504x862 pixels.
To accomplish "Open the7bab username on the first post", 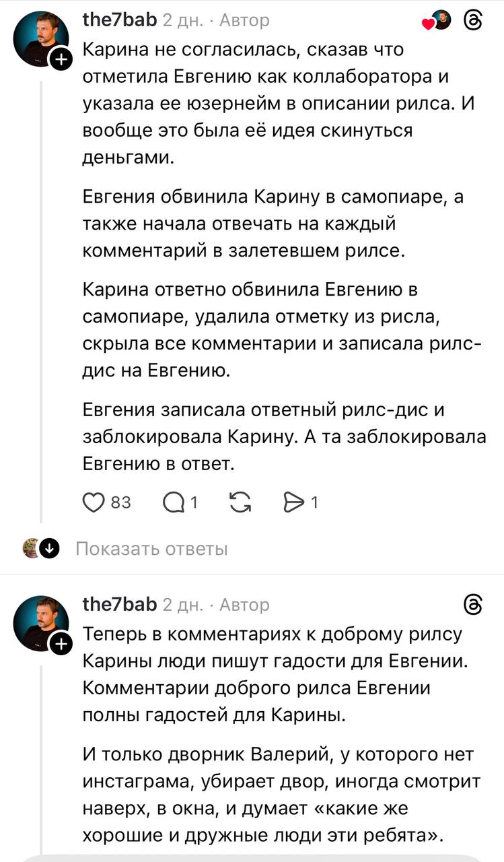I will click(x=119, y=21).
